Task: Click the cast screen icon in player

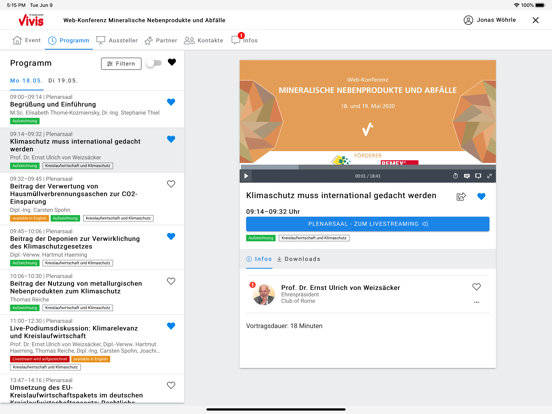Action: click(478, 176)
